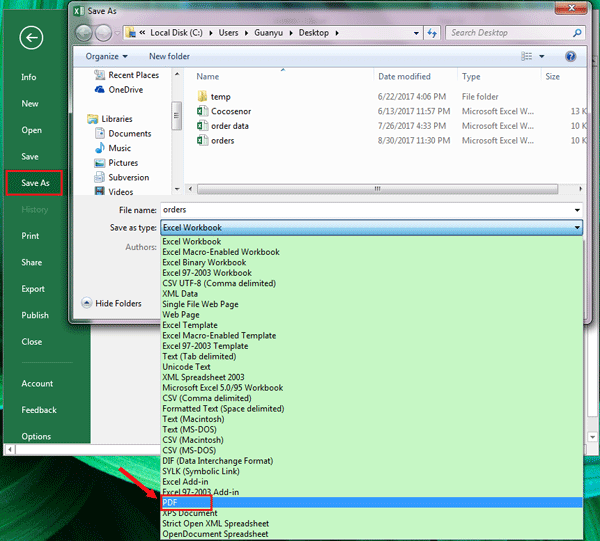Image resolution: width=600 pixels, height=541 pixels.
Task: Click the Excel icon in dialog title
Action: [x=78, y=11]
